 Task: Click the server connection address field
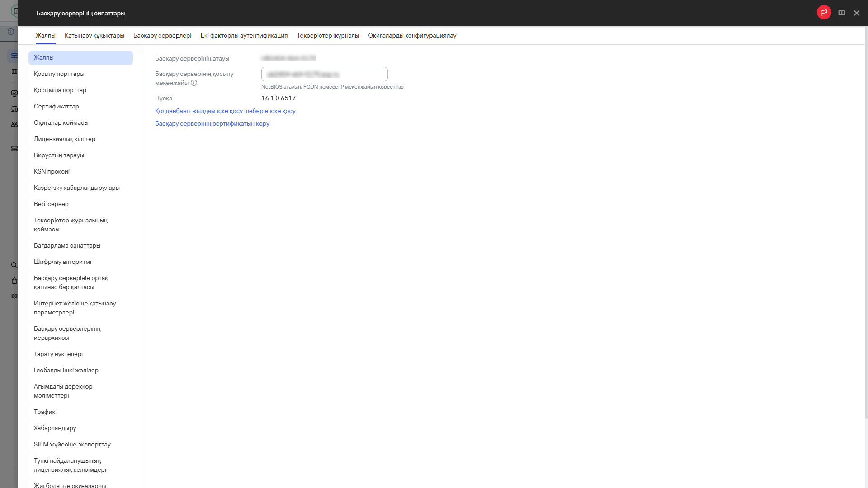(x=324, y=74)
